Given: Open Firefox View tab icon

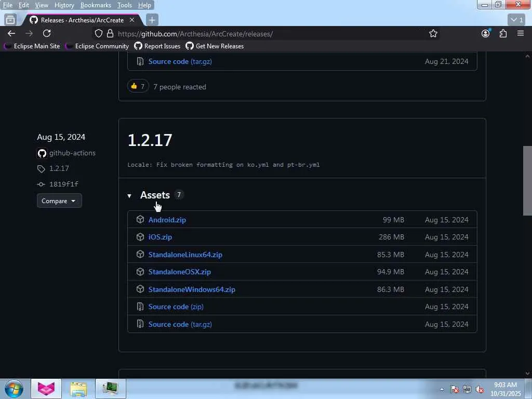Looking at the screenshot, I should (10, 20).
